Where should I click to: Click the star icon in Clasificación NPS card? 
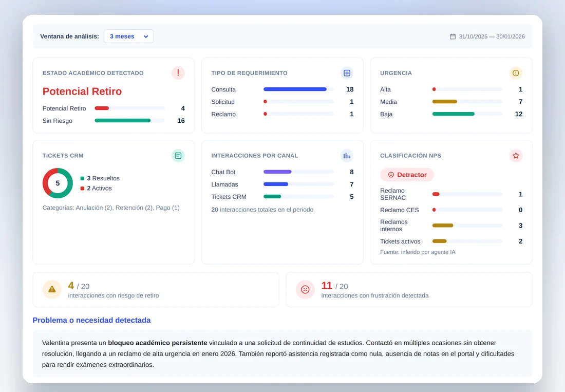pyautogui.click(x=516, y=156)
